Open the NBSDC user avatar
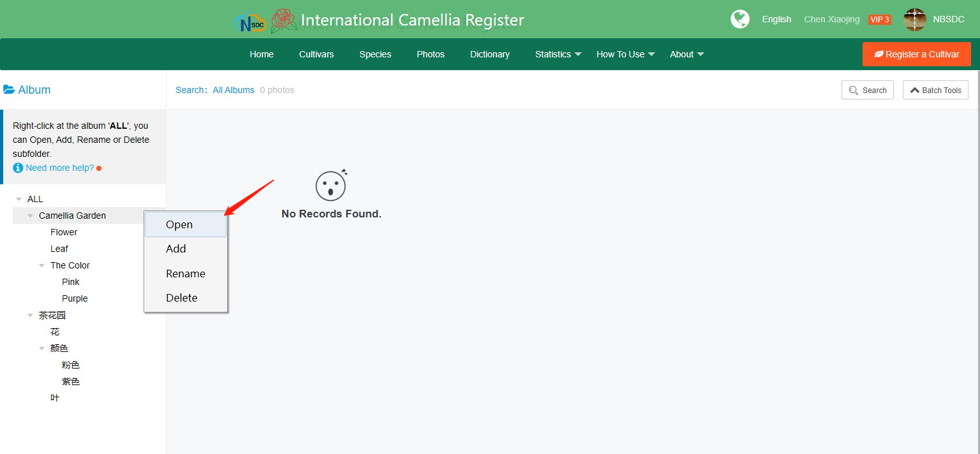Viewport: 980px width, 454px height. point(915,20)
